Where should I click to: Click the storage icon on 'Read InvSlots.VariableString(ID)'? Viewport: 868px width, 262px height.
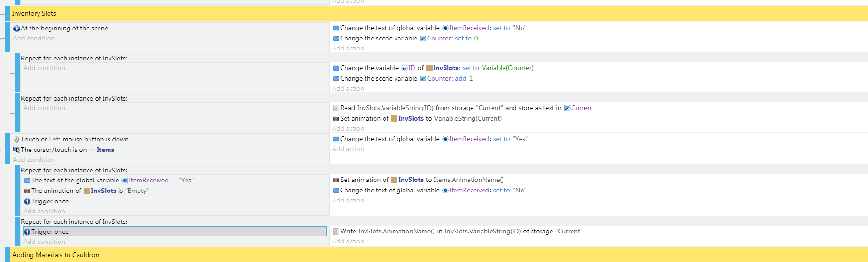click(336, 108)
